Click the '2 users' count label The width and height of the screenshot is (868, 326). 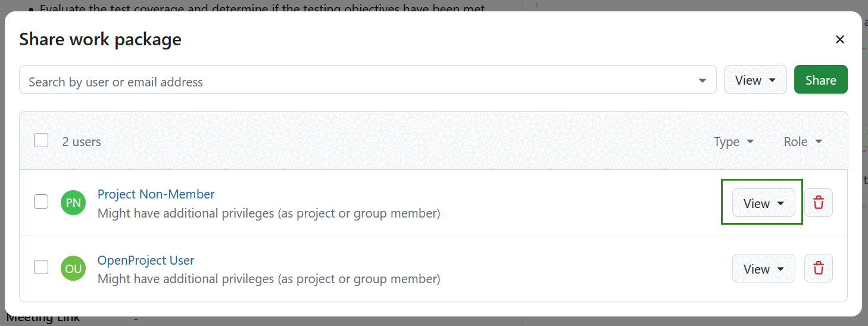coord(82,142)
